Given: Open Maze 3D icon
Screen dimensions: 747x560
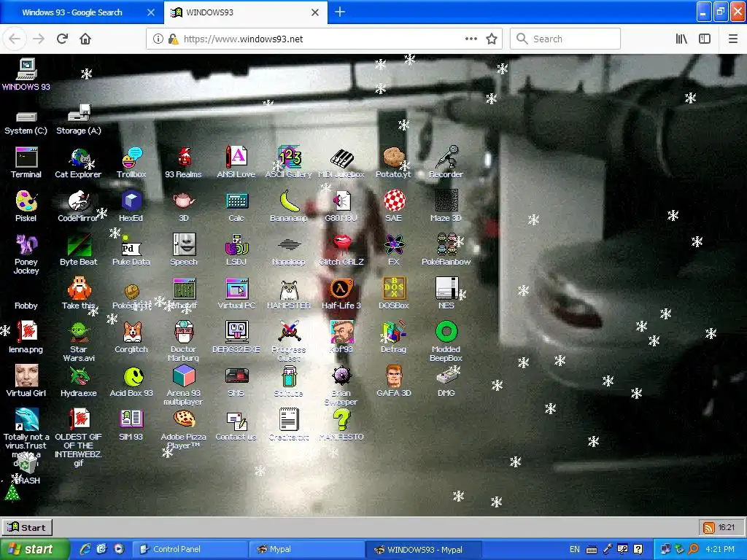Looking at the screenshot, I should click(x=446, y=206).
